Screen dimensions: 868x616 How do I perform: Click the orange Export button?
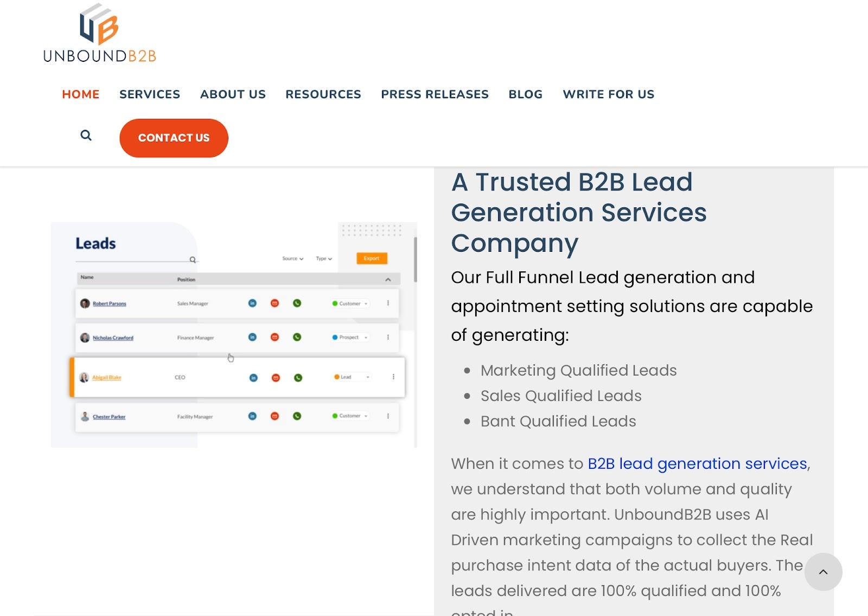[372, 258]
